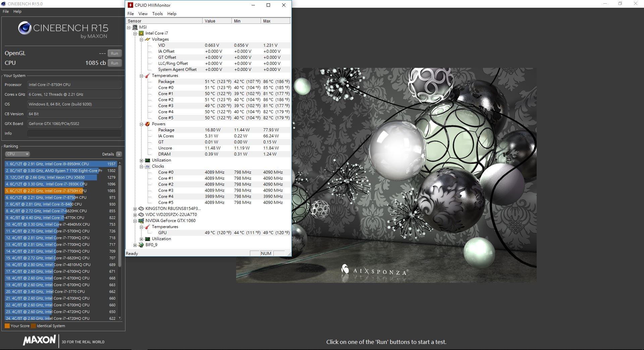Image resolution: width=644 pixels, height=350 pixels.
Task: Click the Clocks waveform icon
Action: coord(147,166)
